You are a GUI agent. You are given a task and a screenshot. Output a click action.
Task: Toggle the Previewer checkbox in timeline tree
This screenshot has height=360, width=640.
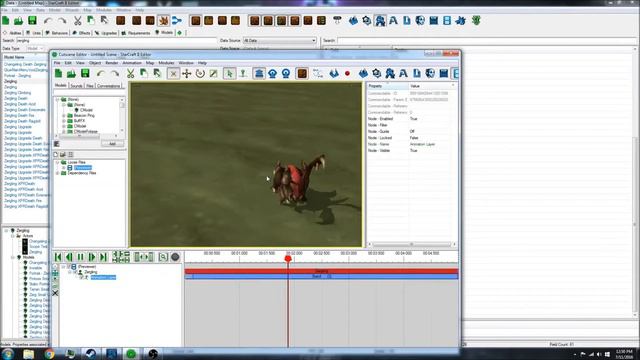click(x=69, y=267)
